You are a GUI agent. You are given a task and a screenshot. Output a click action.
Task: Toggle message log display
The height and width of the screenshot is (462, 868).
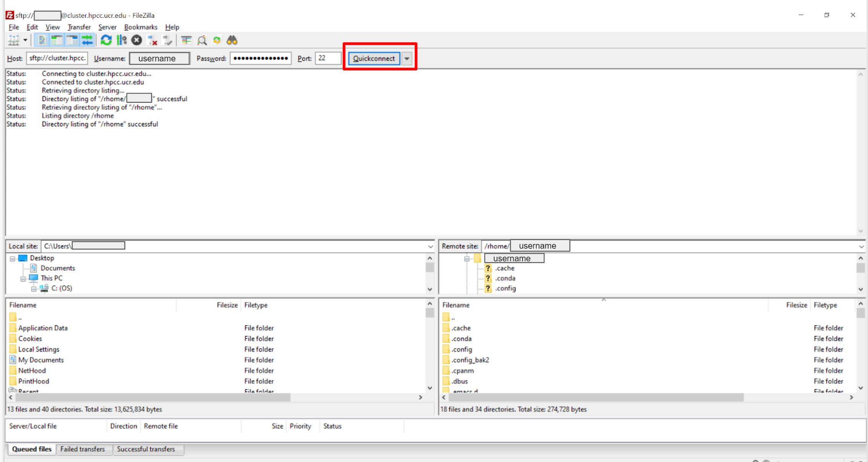pos(41,40)
